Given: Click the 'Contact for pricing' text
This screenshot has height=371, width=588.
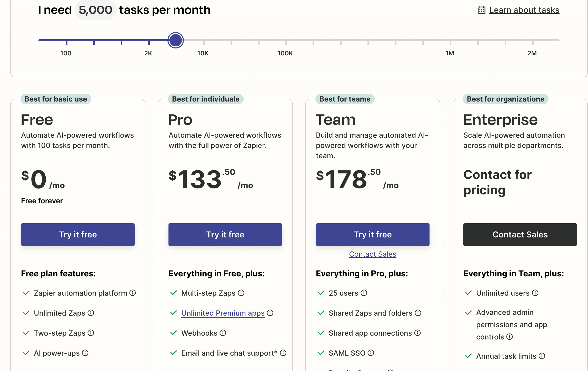Looking at the screenshot, I should pos(497,182).
